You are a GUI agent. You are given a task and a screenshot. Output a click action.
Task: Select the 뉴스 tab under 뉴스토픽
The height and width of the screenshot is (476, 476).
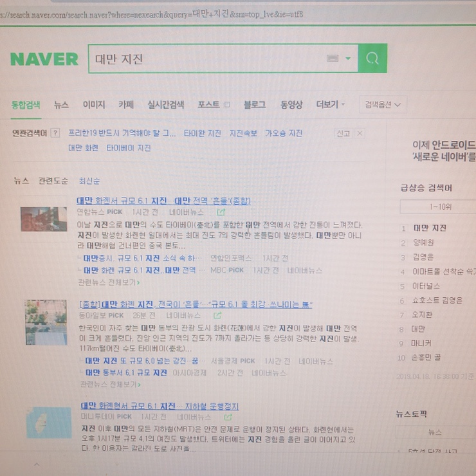(x=435, y=432)
